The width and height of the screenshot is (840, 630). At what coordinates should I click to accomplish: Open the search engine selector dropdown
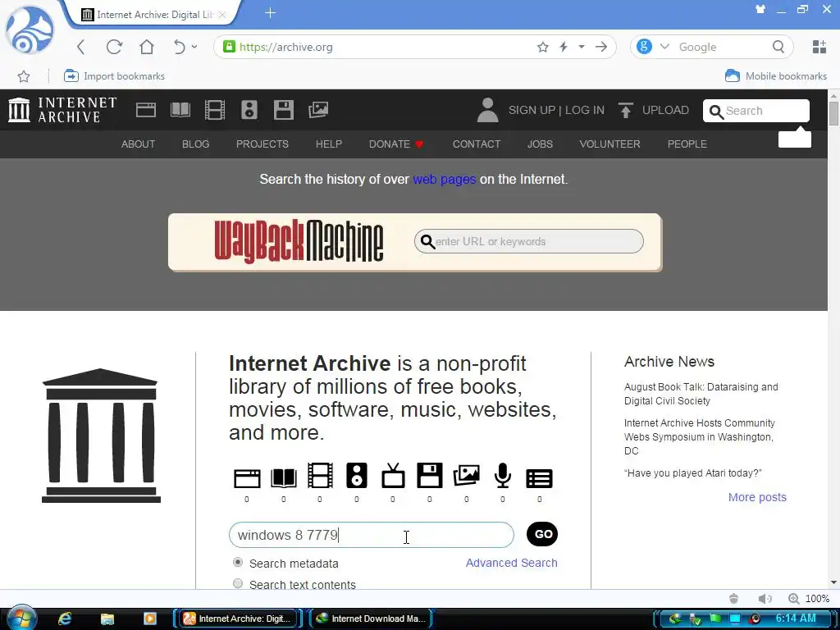point(664,47)
